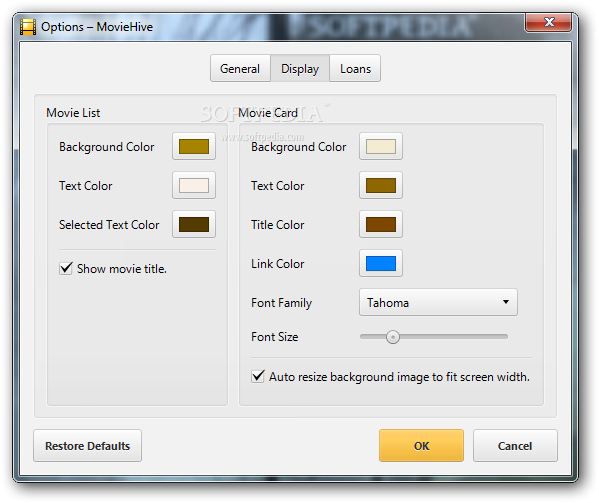The height and width of the screenshot is (503, 599).
Task: Select the Display tab
Action: (300, 68)
